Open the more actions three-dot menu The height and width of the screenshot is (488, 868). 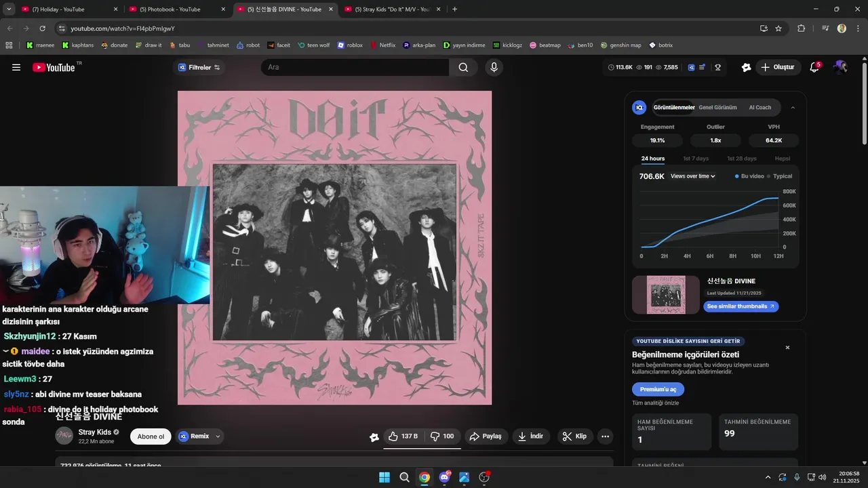606,436
